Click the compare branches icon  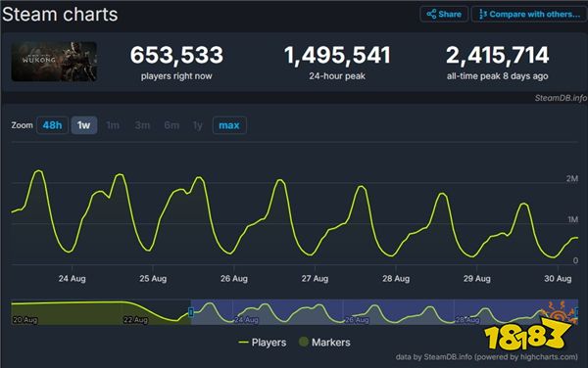pos(483,15)
